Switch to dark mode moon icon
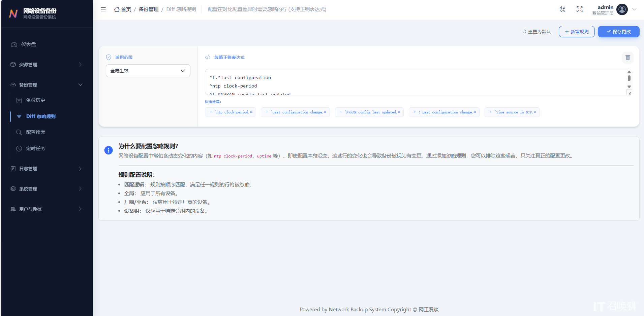The width and height of the screenshot is (644, 316). coord(562,9)
